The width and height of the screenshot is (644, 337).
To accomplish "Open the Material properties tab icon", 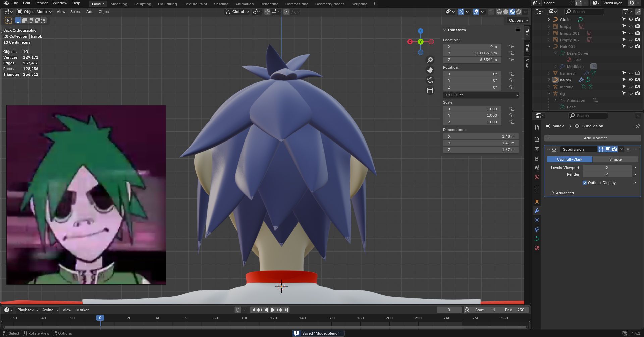I will point(537,248).
